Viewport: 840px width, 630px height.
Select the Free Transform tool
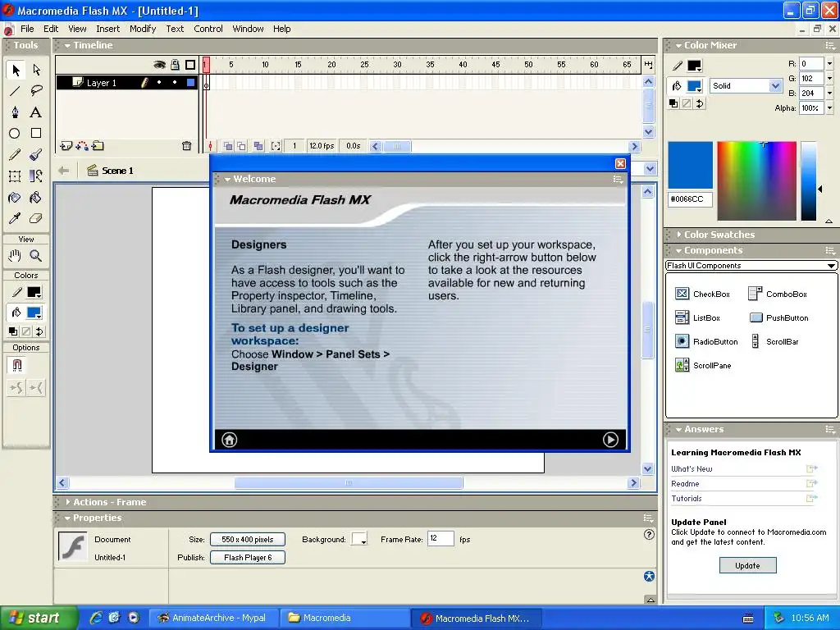15,176
